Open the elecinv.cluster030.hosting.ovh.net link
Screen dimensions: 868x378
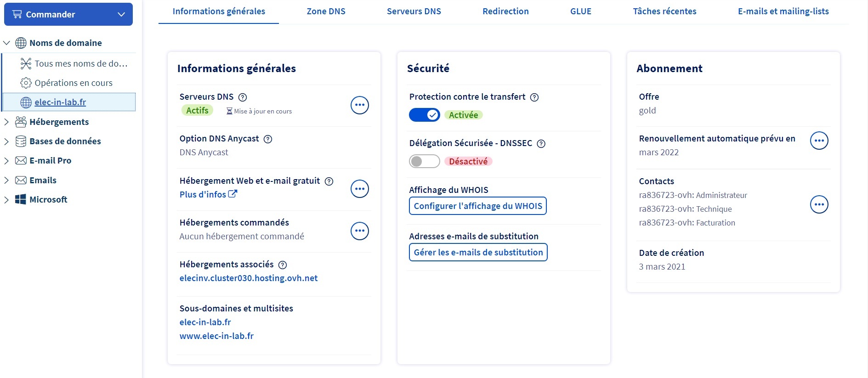click(248, 278)
